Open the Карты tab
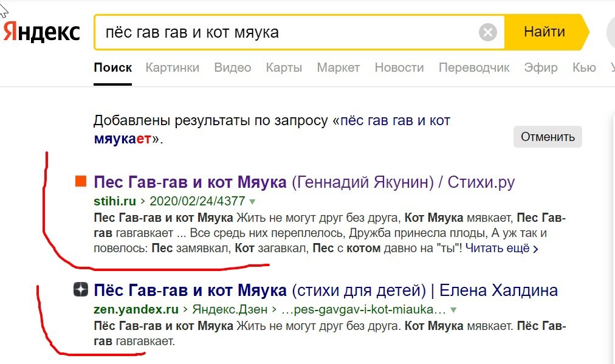Screen dimensions: 615x364 point(283,68)
